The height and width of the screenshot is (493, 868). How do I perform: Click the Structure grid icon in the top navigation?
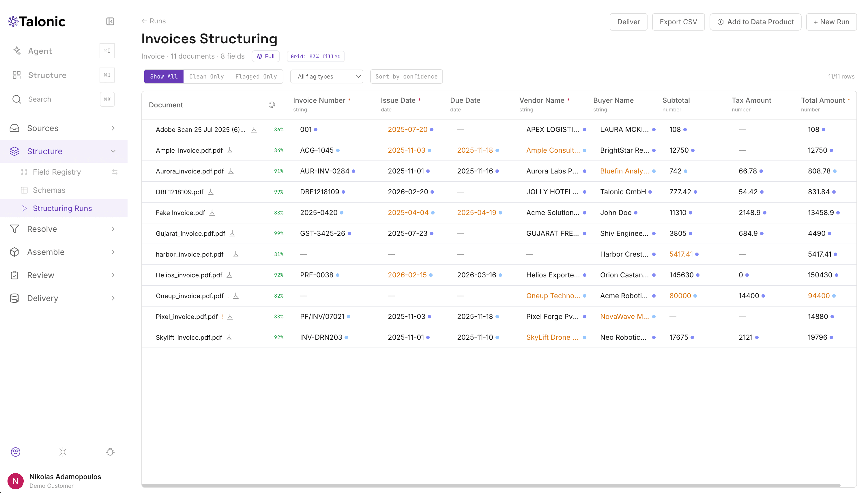tap(16, 75)
